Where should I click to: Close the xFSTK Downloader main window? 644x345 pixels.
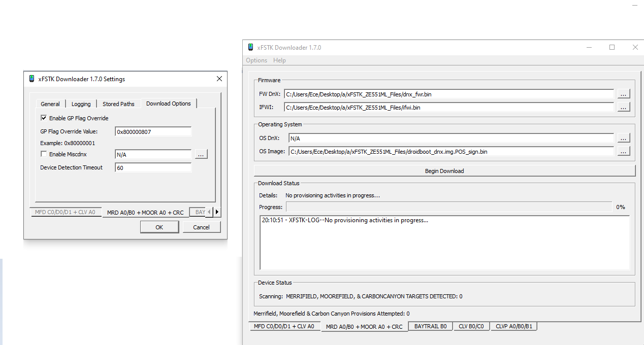(635, 47)
